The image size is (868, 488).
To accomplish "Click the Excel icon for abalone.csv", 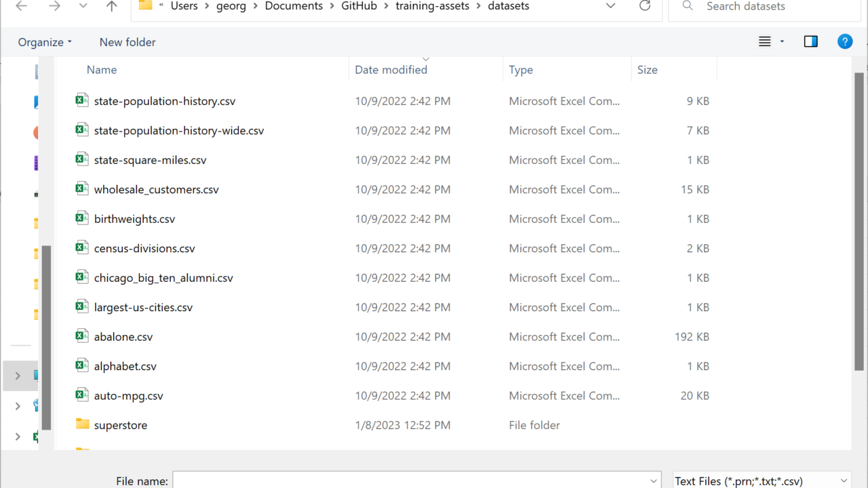I will click(x=82, y=336).
